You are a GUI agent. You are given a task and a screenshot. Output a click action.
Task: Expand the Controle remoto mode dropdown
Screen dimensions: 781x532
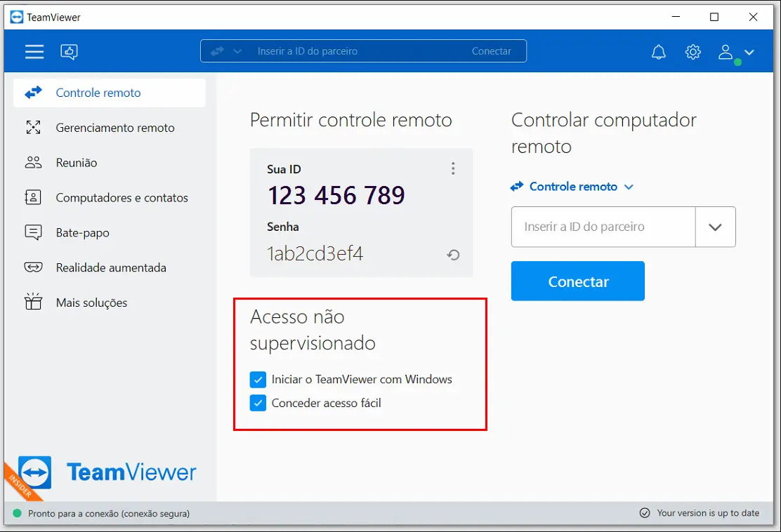pos(572,187)
